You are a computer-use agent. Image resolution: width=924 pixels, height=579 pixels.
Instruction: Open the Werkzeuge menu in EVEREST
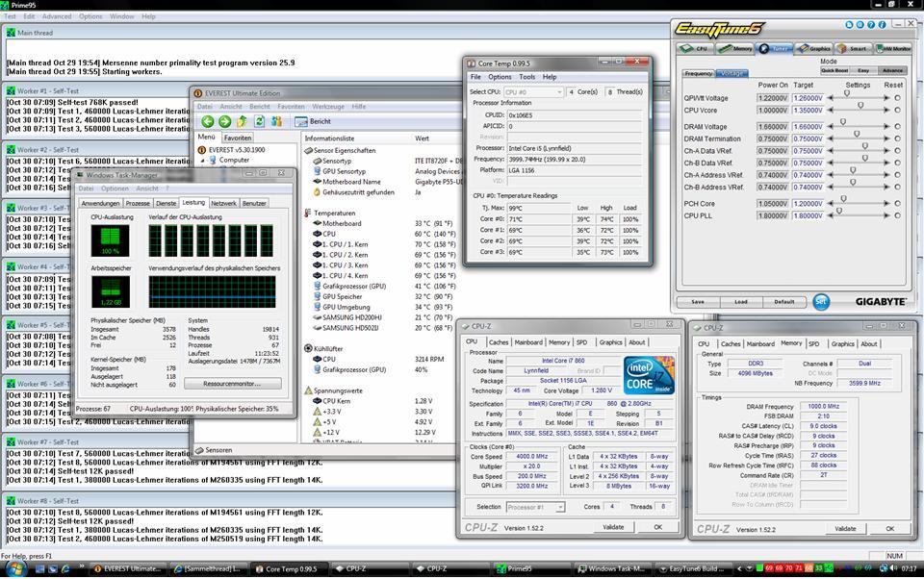[x=328, y=107]
